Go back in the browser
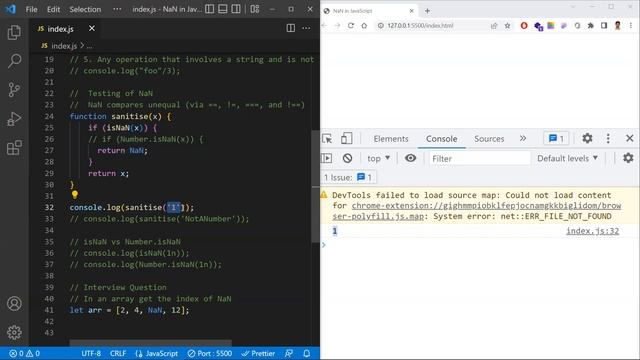The height and width of the screenshot is (360, 640). point(324,25)
